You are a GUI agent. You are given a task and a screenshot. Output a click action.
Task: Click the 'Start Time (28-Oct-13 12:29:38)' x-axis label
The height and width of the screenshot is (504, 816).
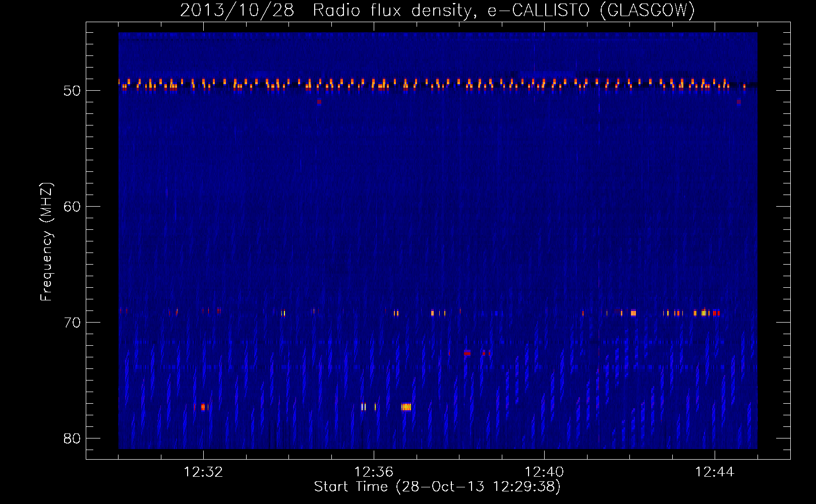(x=437, y=487)
